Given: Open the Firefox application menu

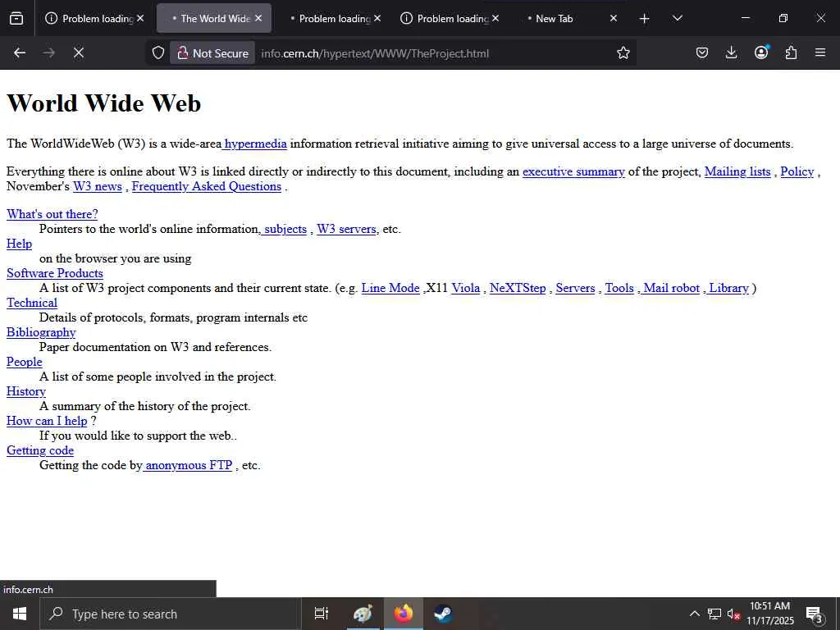Looking at the screenshot, I should 820,52.
